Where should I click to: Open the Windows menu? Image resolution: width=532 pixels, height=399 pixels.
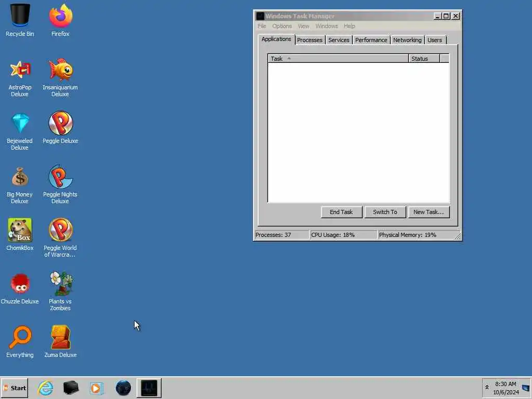326,26
